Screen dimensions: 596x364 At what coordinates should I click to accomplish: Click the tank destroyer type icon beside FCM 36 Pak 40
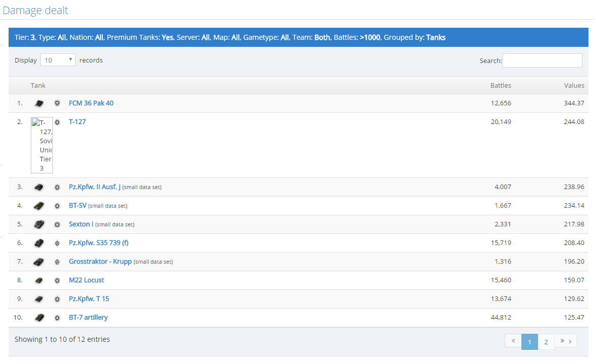click(x=57, y=103)
